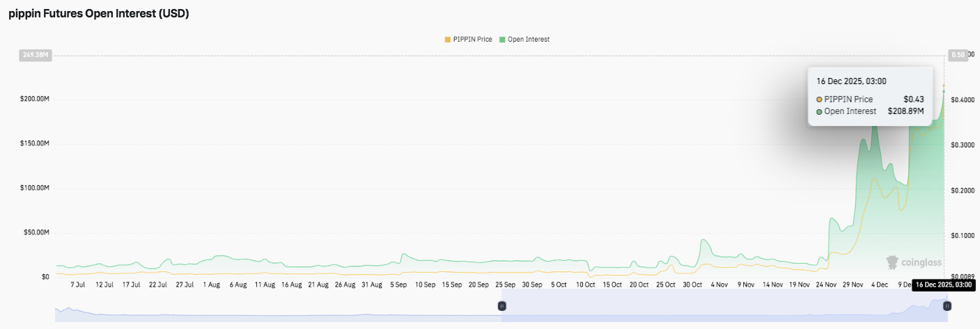The width and height of the screenshot is (980, 329).
Task: Click the coinglass watermark logo
Action: tap(913, 262)
